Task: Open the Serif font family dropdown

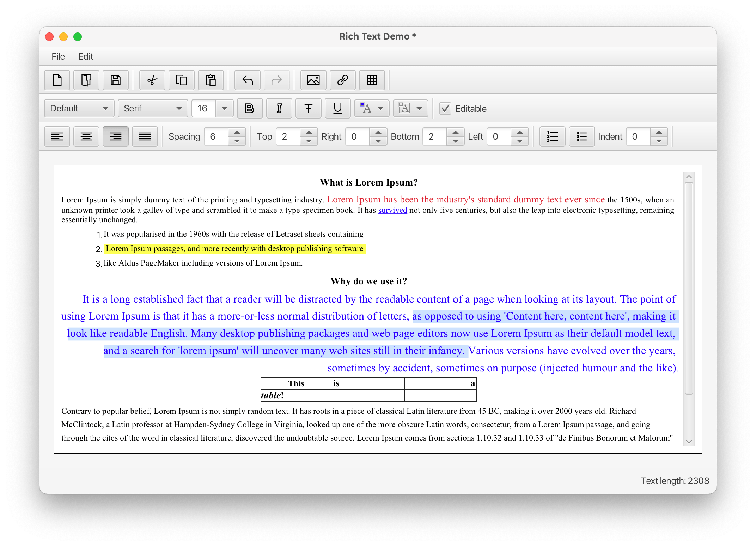Action: (153, 108)
